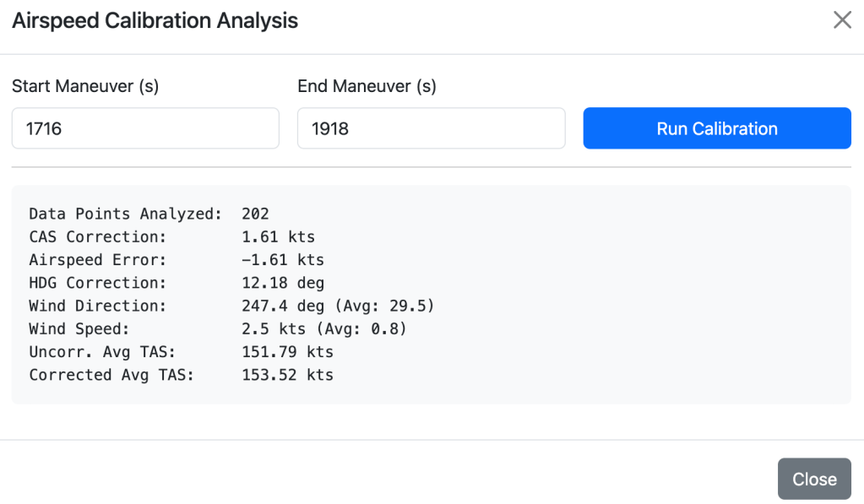Viewport: 864px width, 504px height.
Task: Click the Airspeed Error value −1.61 kts
Action: (282, 260)
